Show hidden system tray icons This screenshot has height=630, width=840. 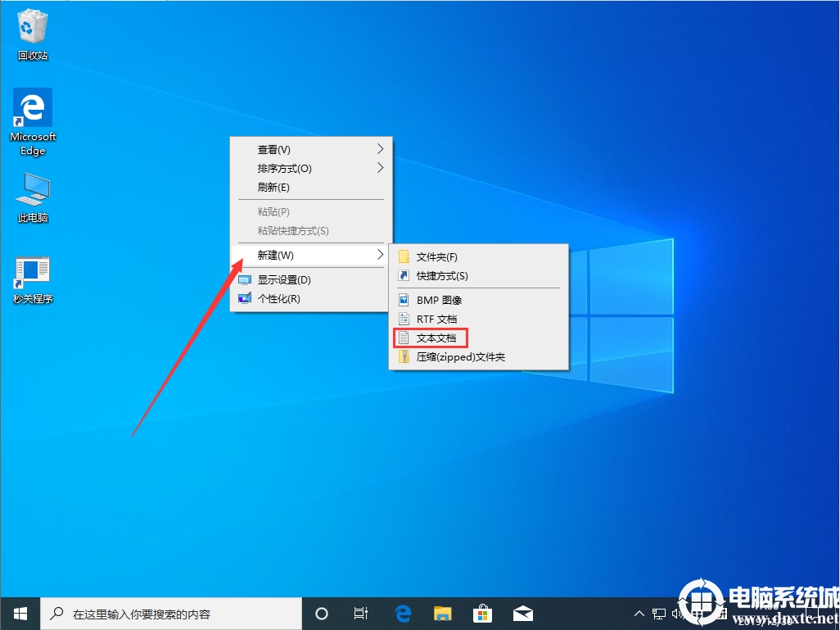(x=639, y=614)
